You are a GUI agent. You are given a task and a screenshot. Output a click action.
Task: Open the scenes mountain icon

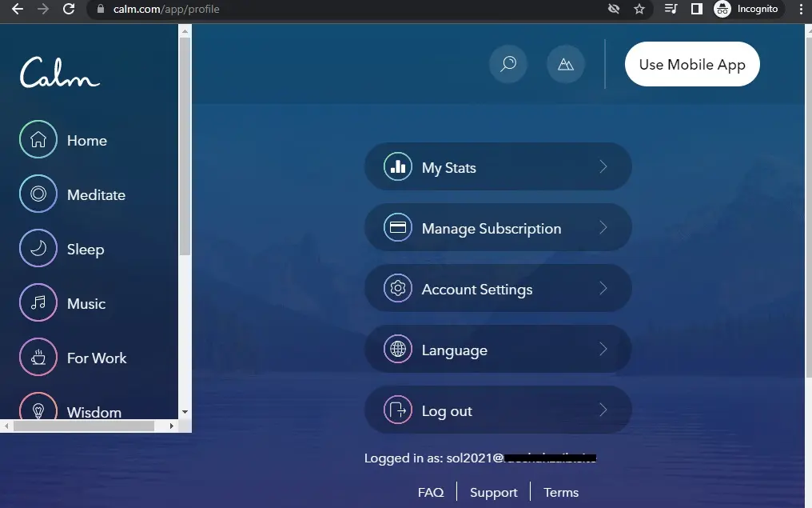click(x=566, y=64)
